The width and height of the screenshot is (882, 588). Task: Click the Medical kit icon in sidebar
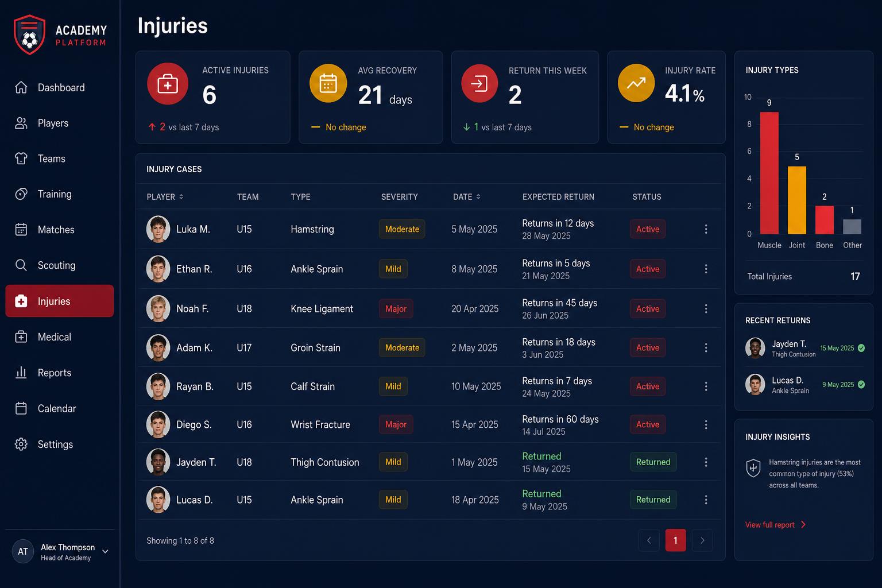pos(21,337)
